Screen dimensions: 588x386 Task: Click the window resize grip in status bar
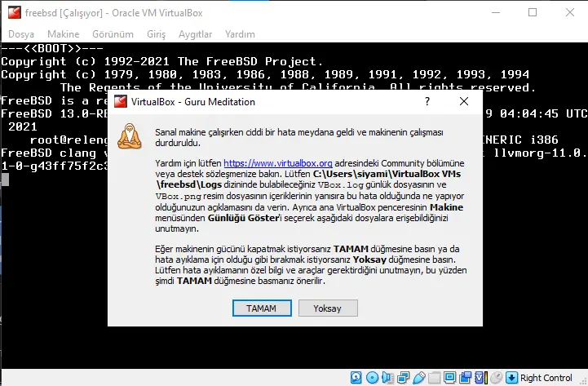coord(583,381)
